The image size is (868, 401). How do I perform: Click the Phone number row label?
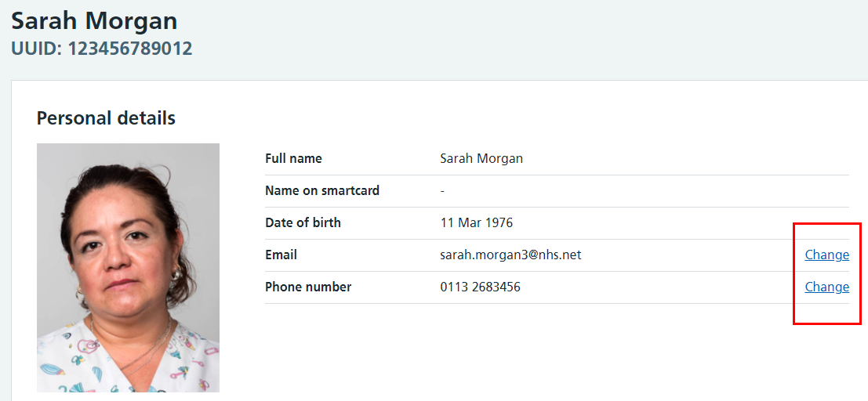click(308, 287)
